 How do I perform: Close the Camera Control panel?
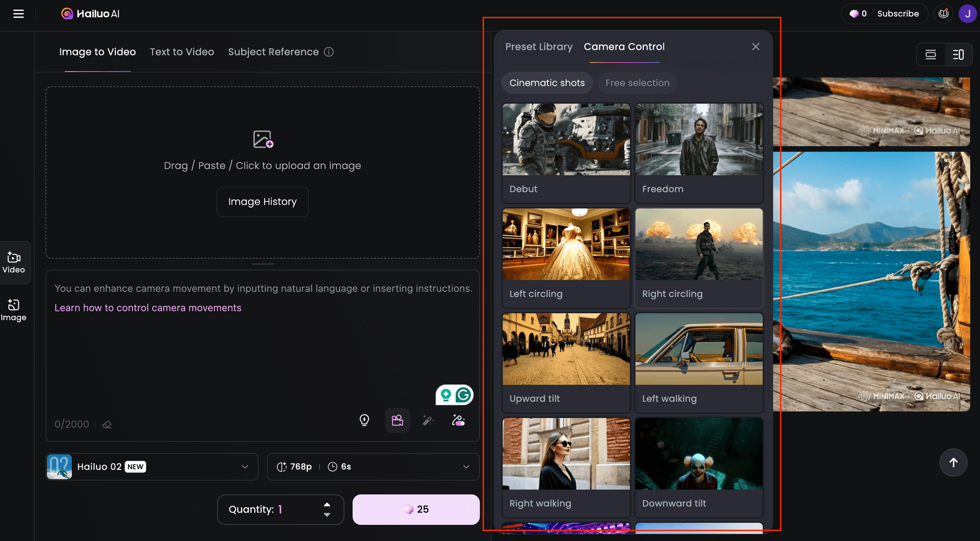(756, 47)
